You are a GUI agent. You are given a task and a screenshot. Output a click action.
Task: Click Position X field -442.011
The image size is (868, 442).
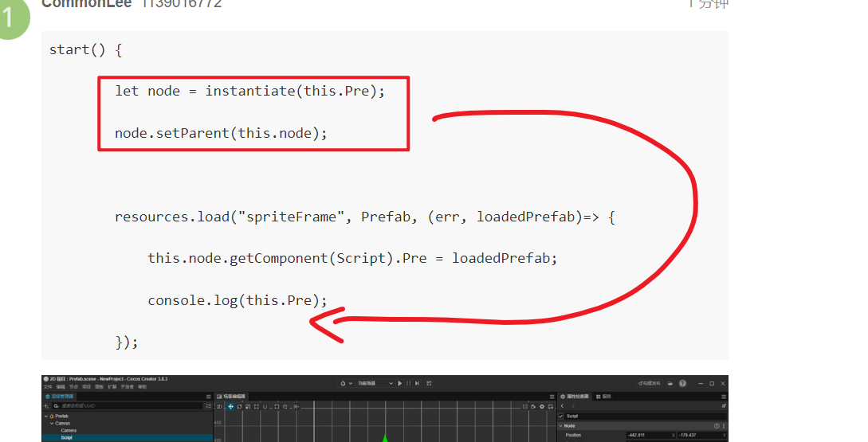(651, 436)
